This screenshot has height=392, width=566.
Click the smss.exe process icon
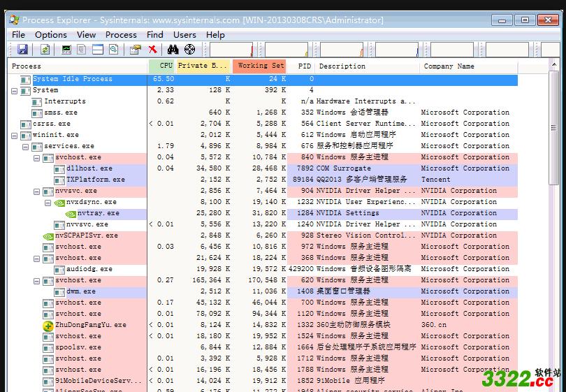37,113
